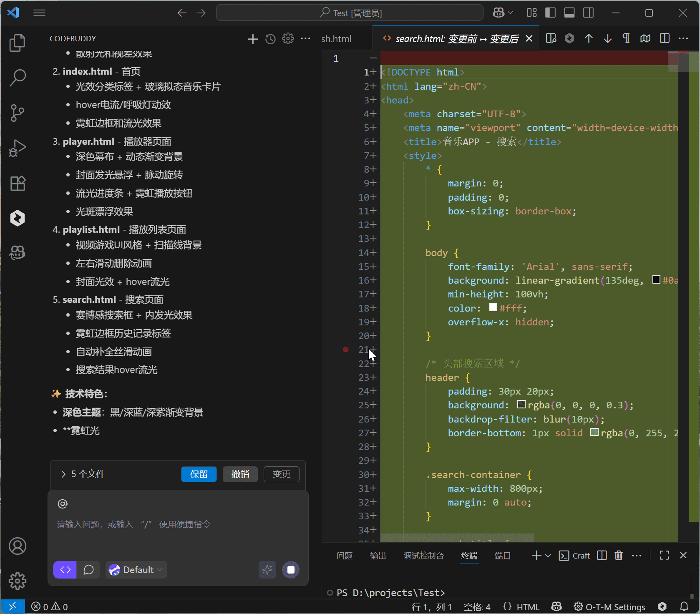The image size is (700, 614).
Task: Start a new CodeBuddy chat with plus icon
Action: 252,39
